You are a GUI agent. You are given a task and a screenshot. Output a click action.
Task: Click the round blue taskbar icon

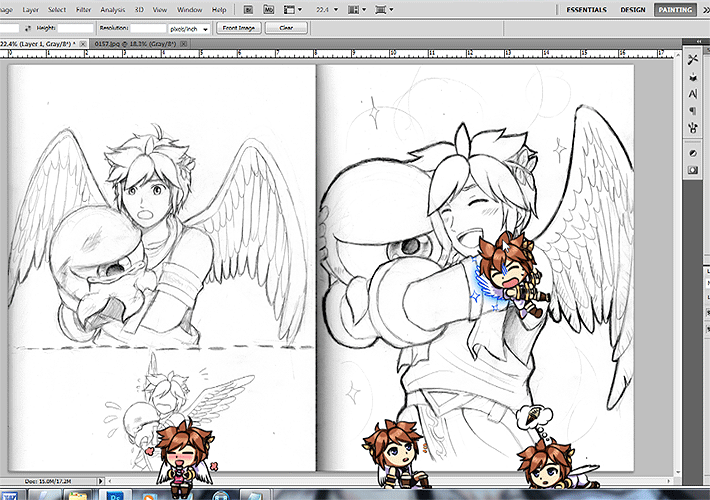coord(221,495)
